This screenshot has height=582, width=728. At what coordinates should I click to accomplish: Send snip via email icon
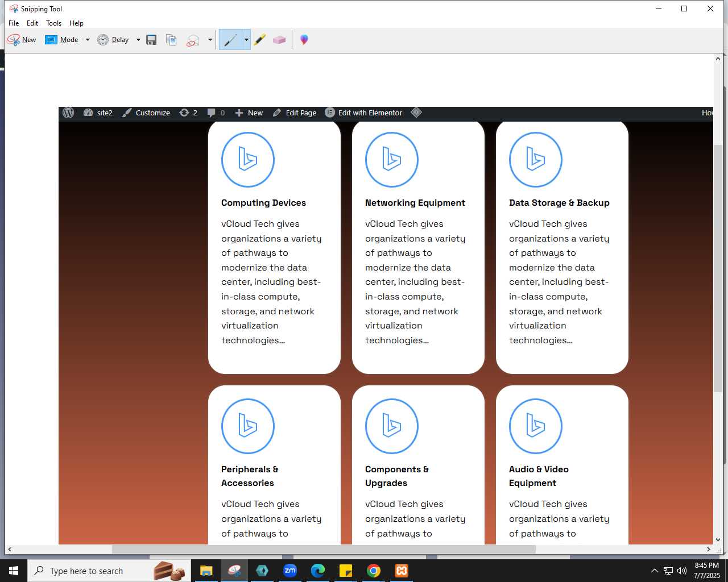[x=193, y=40]
